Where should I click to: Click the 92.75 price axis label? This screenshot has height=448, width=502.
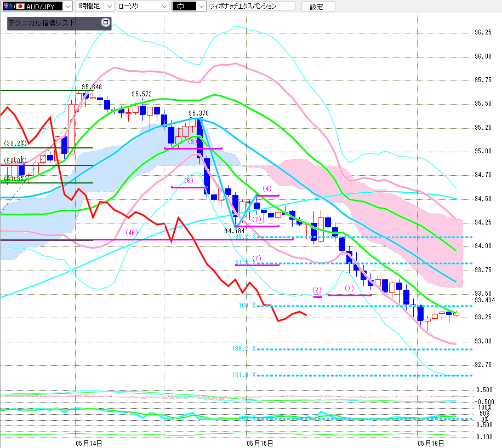[x=483, y=365]
